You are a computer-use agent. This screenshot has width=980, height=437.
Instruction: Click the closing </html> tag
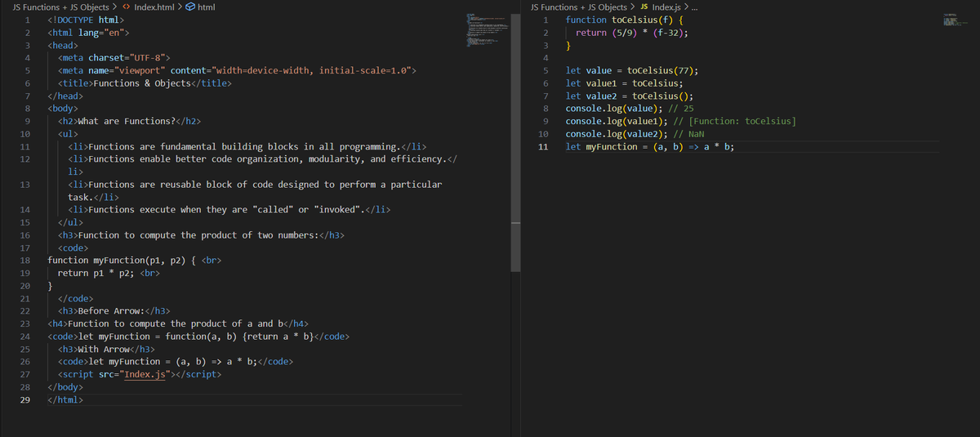coord(65,400)
